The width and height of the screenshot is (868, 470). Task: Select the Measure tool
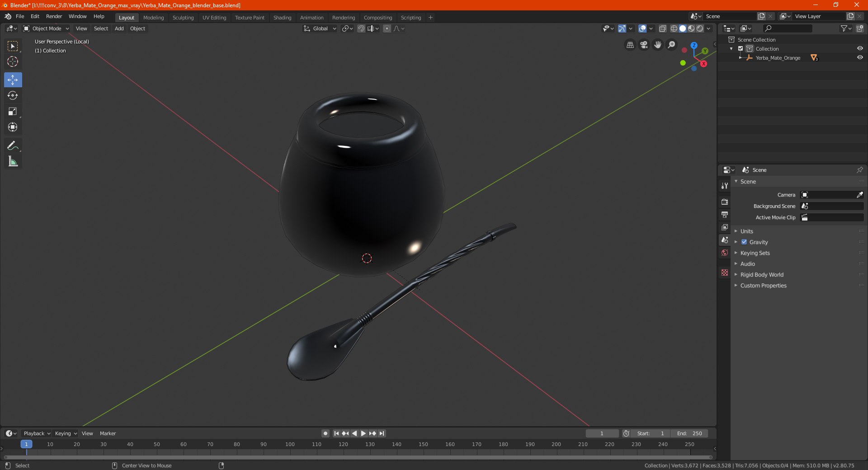click(x=13, y=161)
